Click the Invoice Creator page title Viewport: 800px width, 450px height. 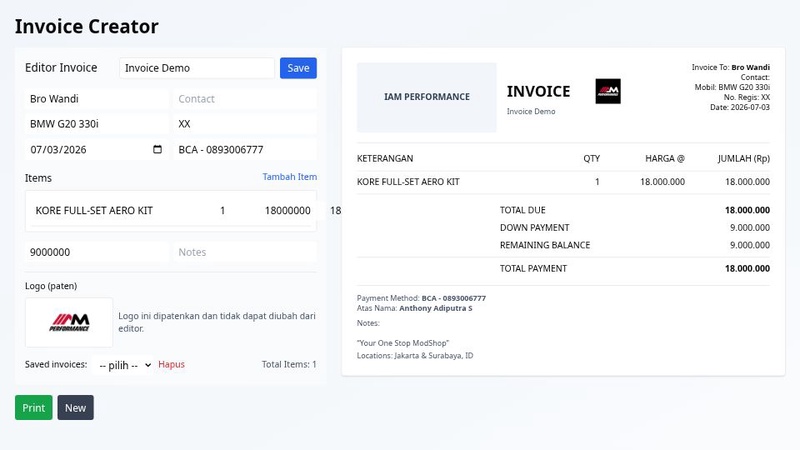click(87, 27)
